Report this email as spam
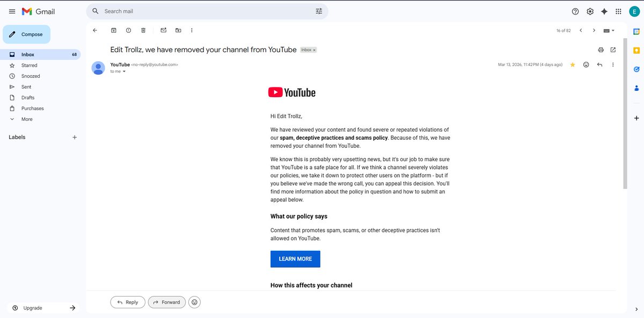 coord(128,31)
